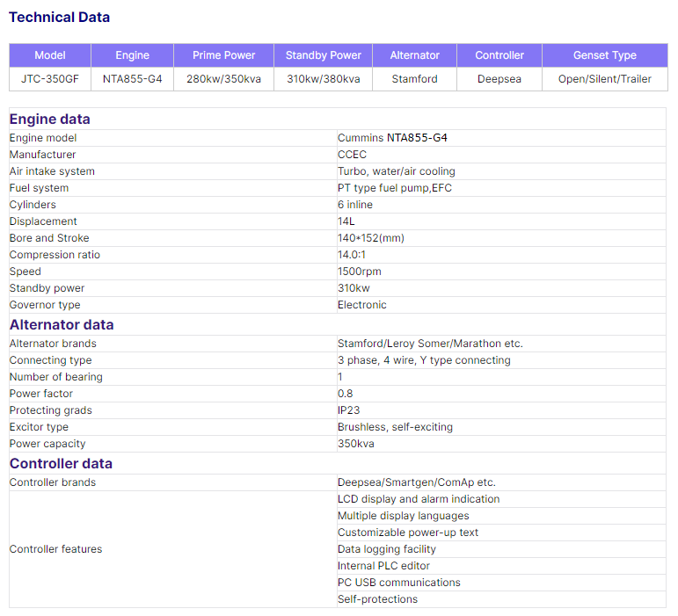Click the 'Excitor type' row label
This screenshot has height=616, width=678.
[x=39, y=427]
